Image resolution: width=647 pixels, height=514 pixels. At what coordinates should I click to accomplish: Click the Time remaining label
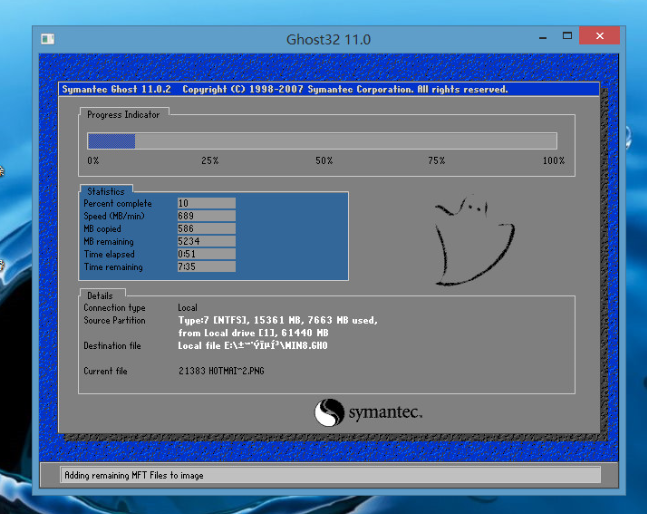[x=113, y=267]
